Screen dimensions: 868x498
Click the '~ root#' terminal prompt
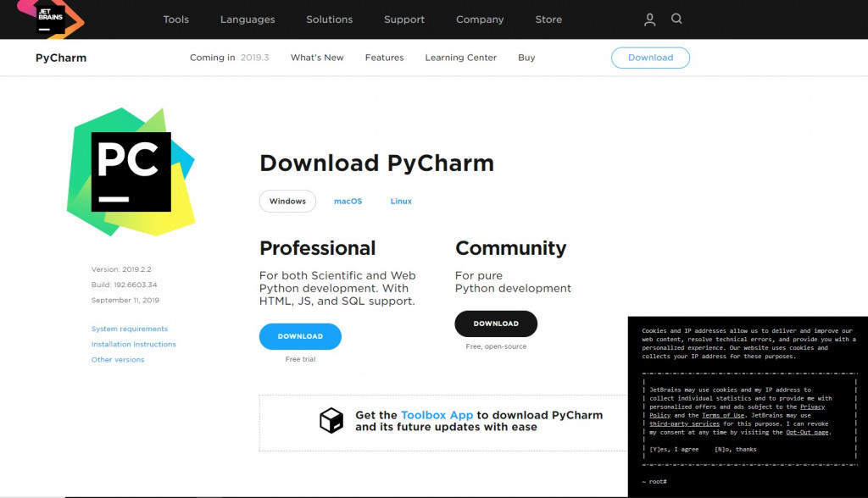click(x=654, y=481)
